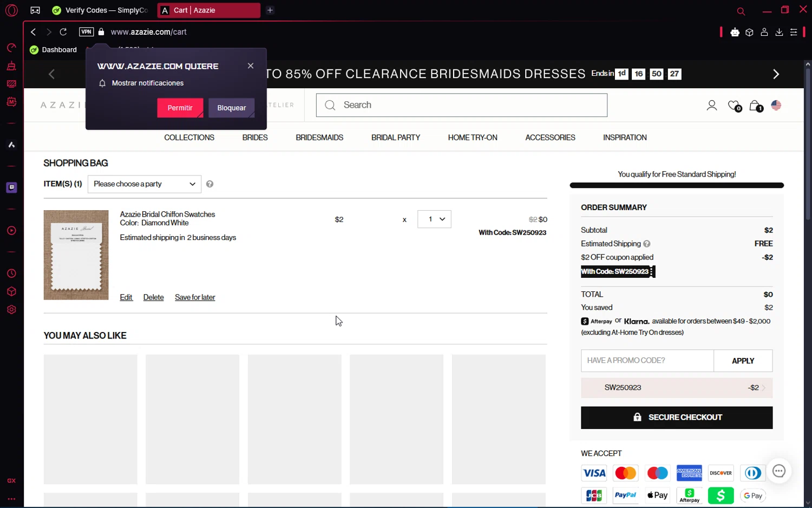
Task: Open the BRIDES menu
Action: [255, 138]
